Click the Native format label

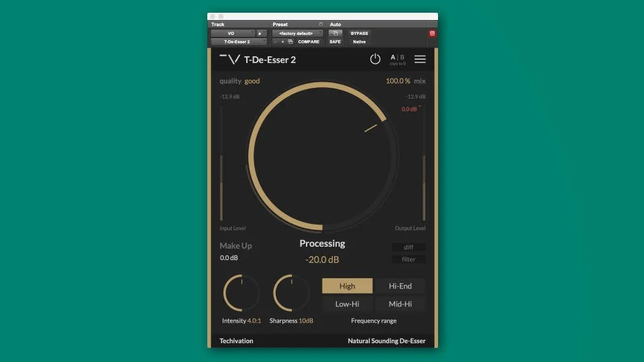[x=359, y=42]
